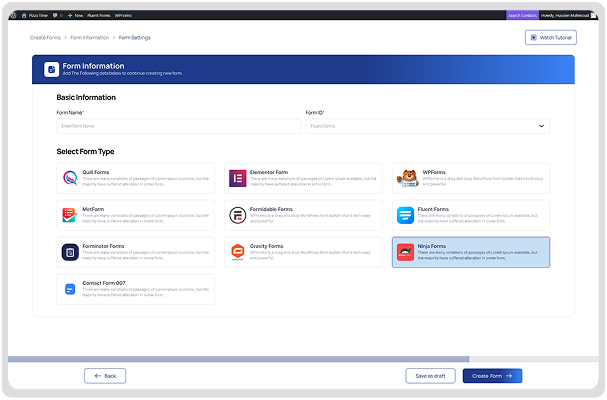Screen dimensions: 607x400
Task: Open the Howdy user account menu
Action: point(568,15)
